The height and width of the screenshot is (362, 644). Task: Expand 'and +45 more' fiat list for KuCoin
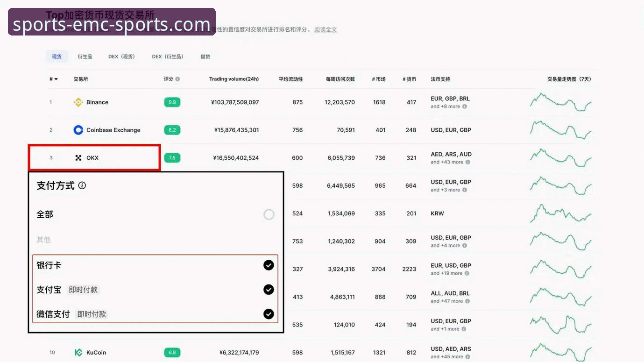point(447,357)
